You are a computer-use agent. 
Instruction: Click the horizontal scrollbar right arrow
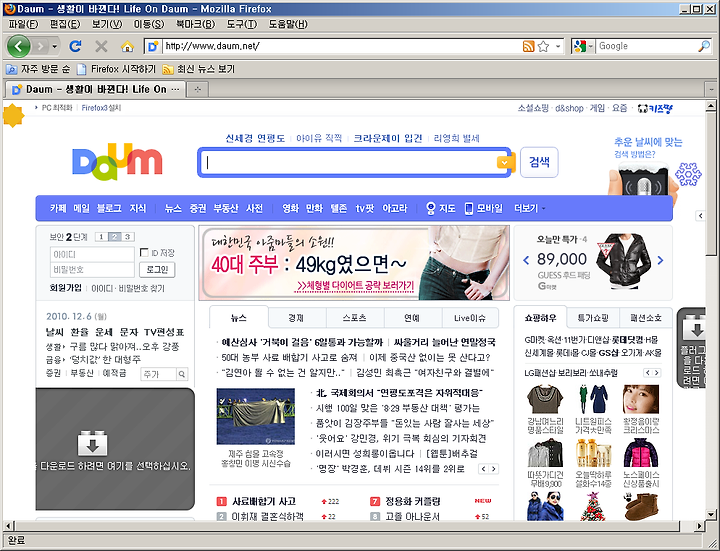[x=699, y=526]
